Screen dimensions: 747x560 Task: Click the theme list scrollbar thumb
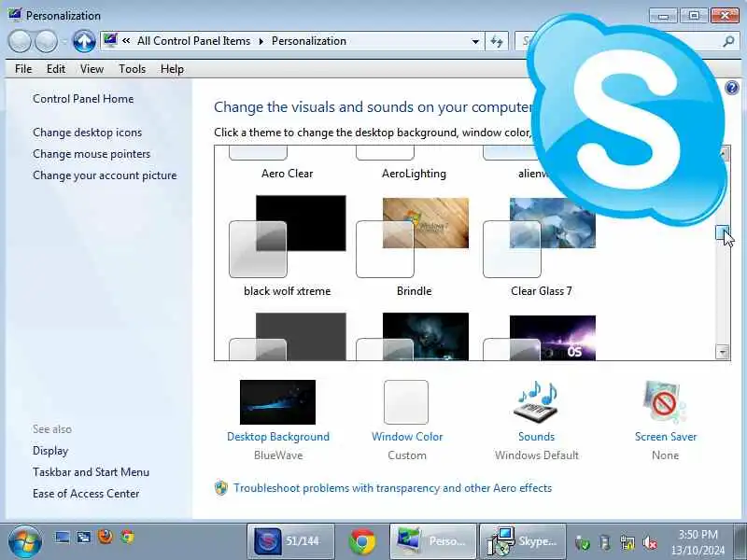(722, 232)
